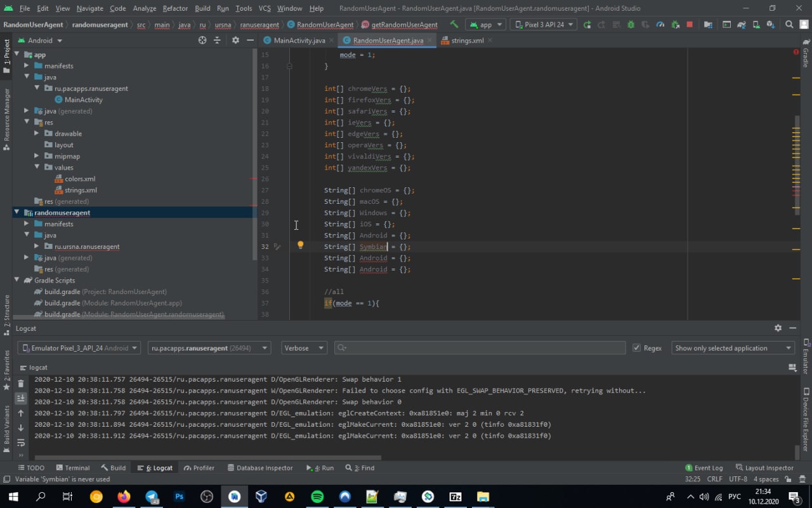
Task: Click the logcat search input field
Action: click(x=480, y=348)
